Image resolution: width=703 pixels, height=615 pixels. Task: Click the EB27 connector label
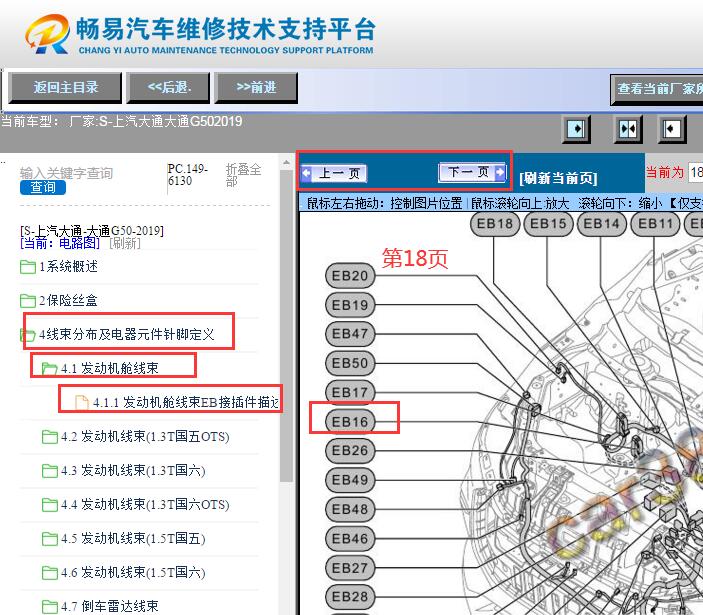pos(350,568)
